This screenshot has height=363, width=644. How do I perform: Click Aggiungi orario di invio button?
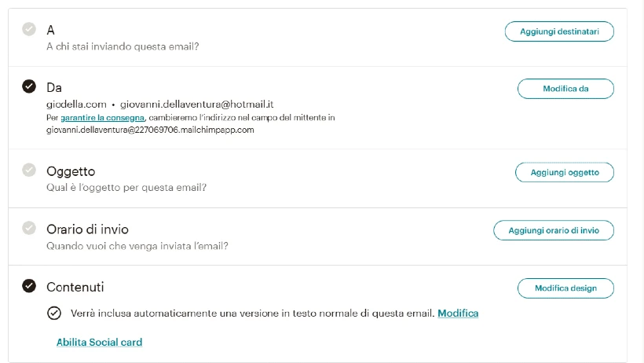[554, 230]
